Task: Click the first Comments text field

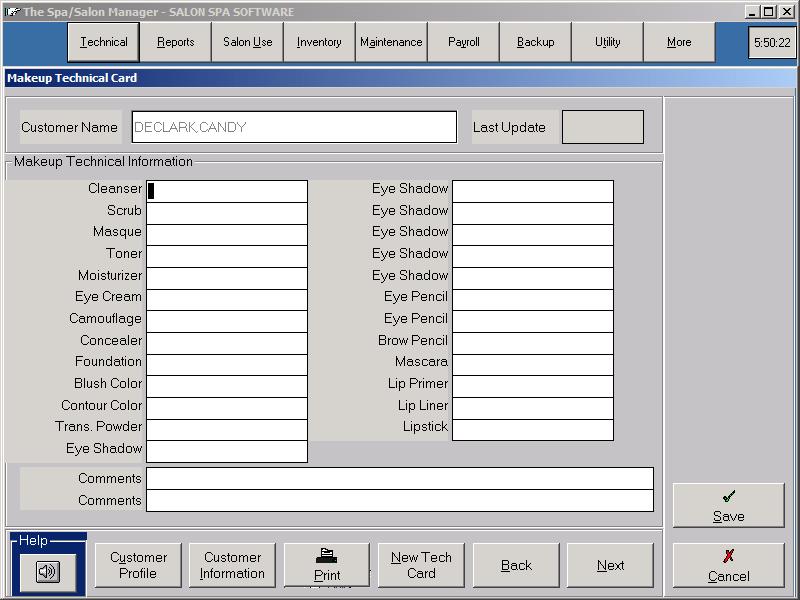Action: point(400,479)
